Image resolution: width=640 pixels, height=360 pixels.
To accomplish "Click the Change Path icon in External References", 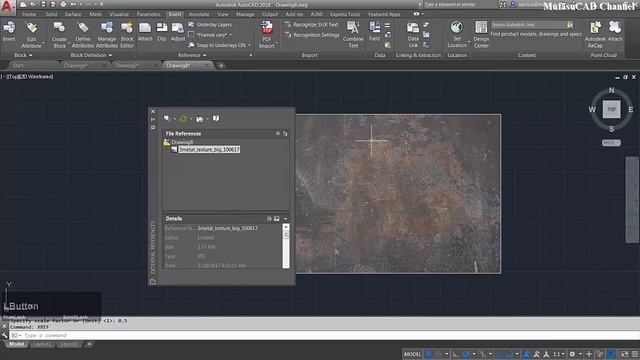I will click(200, 118).
